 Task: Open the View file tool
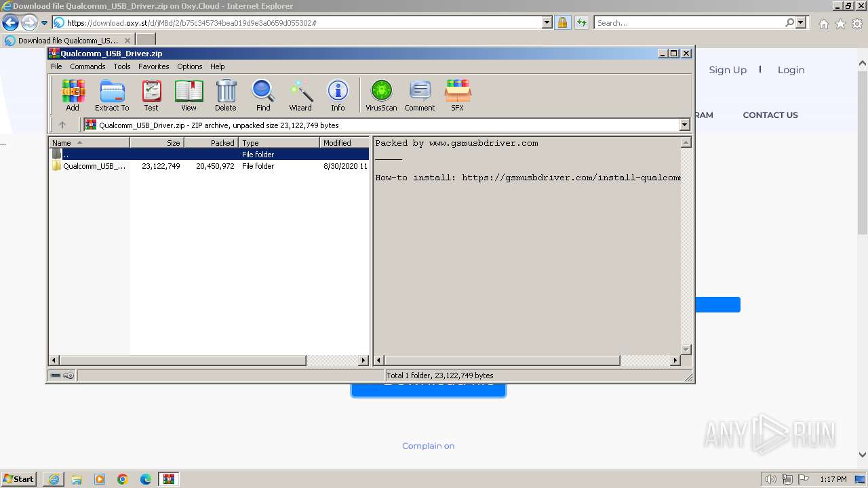click(189, 95)
